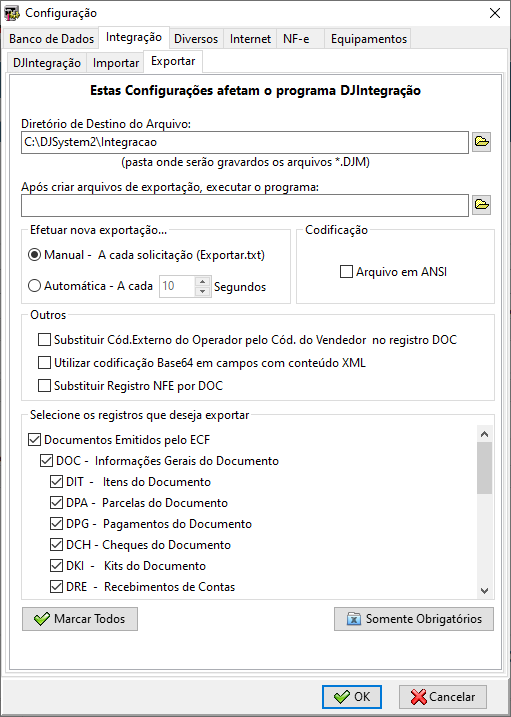Enable Arquivo em ANSI checkbox
511x717 pixels.
tap(346, 272)
